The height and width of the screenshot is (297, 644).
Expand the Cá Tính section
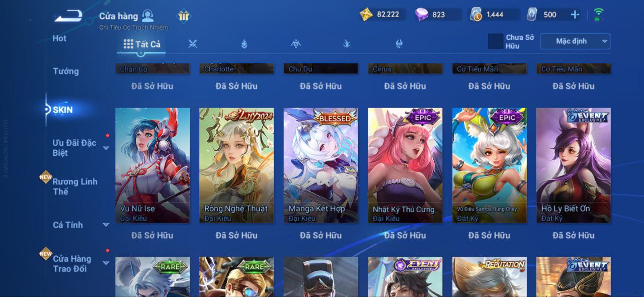[x=106, y=225]
